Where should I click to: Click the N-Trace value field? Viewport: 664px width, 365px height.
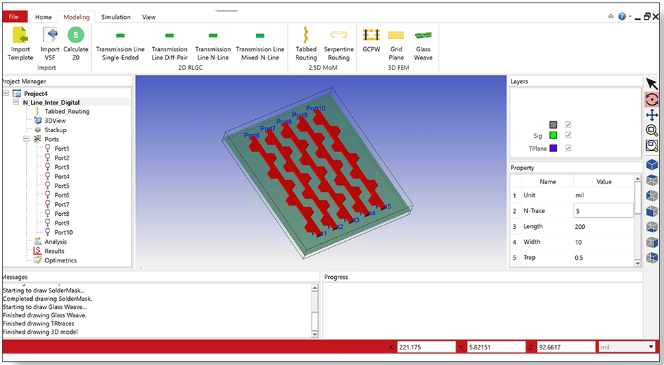pyautogui.click(x=603, y=210)
